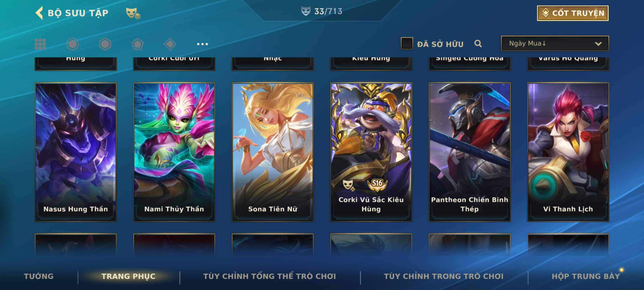The width and height of the screenshot is (644, 290).
Task: Switch to the Tướng tab
Action: [x=39, y=276]
